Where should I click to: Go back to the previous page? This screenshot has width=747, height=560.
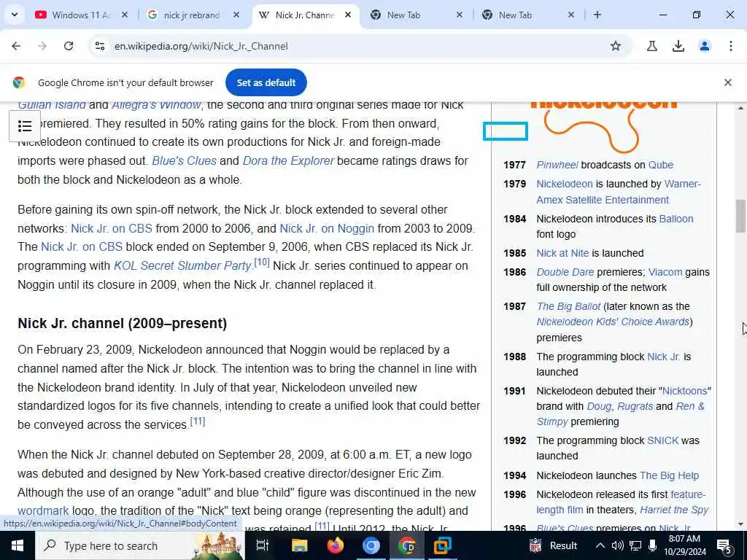16,46
